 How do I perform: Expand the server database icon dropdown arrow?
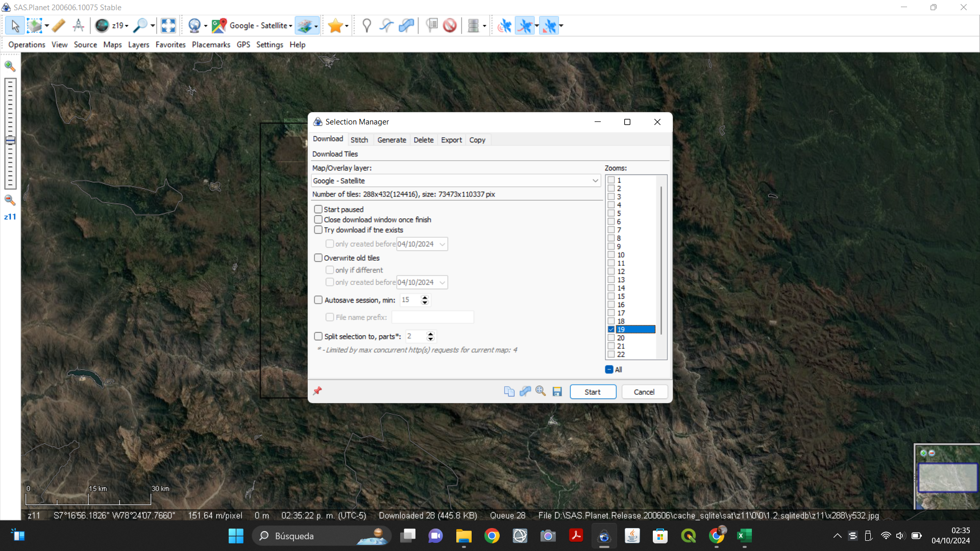[484, 26]
